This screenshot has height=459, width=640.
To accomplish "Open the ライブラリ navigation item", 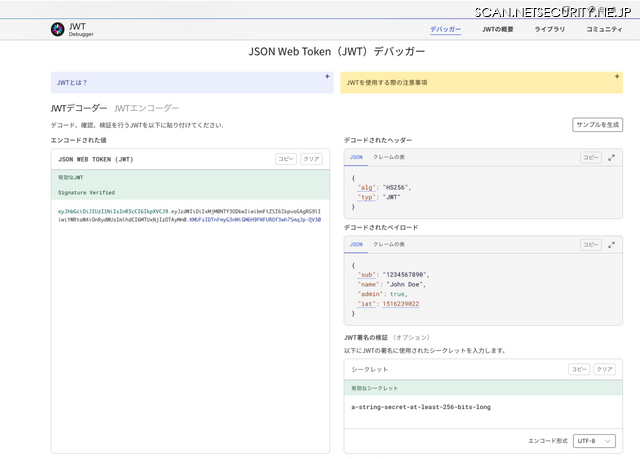I will (551, 30).
